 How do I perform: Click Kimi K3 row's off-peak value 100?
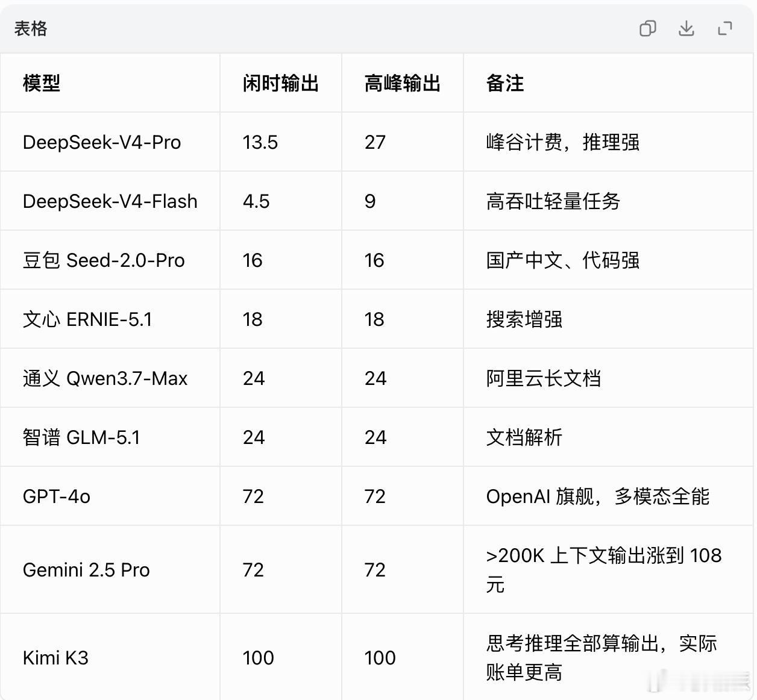[x=258, y=658]
